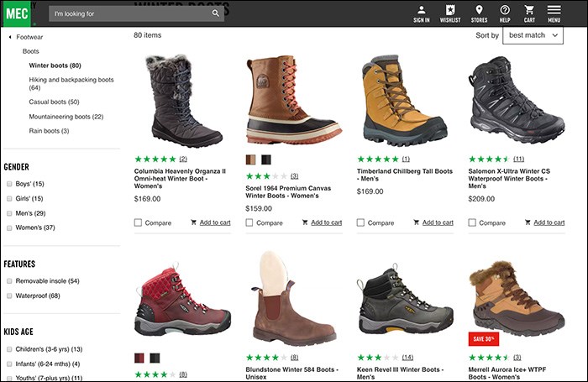
Task: Click back arrow beside Footwear
Action: [10, 37]
